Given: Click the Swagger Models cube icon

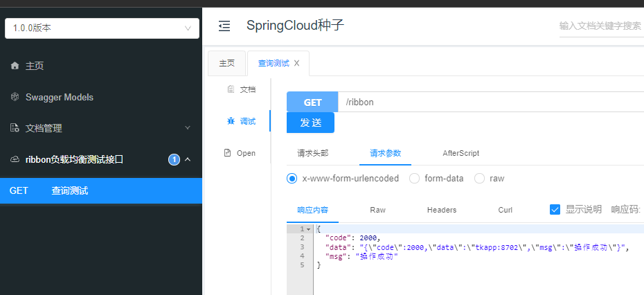Looking at the screenshot, I should [x=15, y=97].
